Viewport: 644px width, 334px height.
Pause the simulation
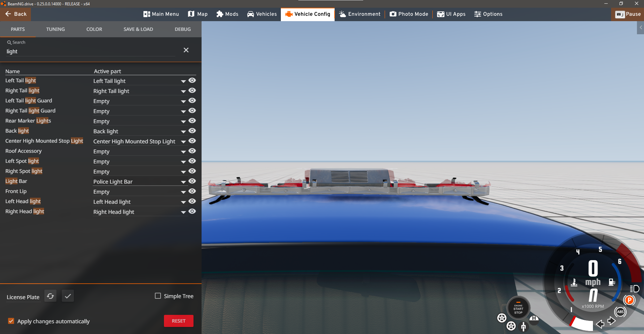[x=628, y=14]
